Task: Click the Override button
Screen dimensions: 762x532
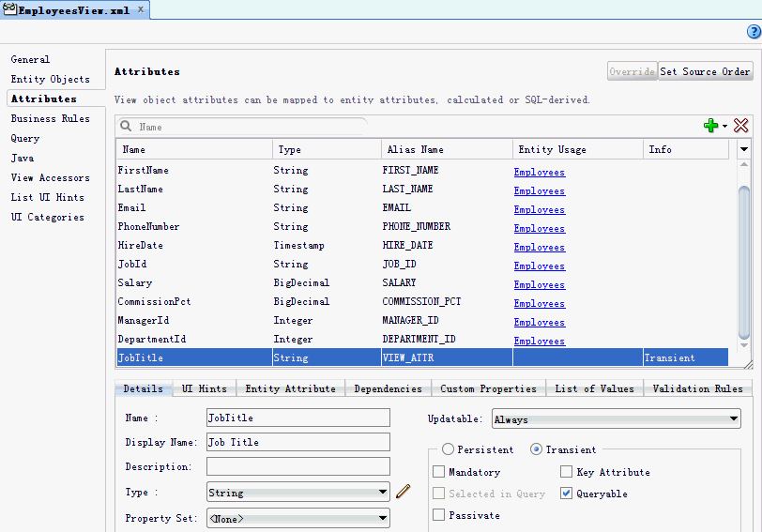Action: [x=632, y=71]
